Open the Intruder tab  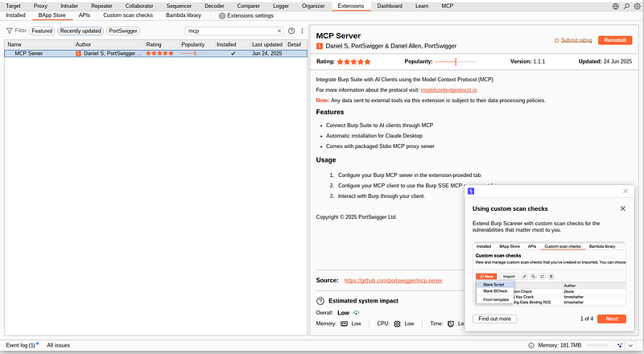tap(69, 6)
